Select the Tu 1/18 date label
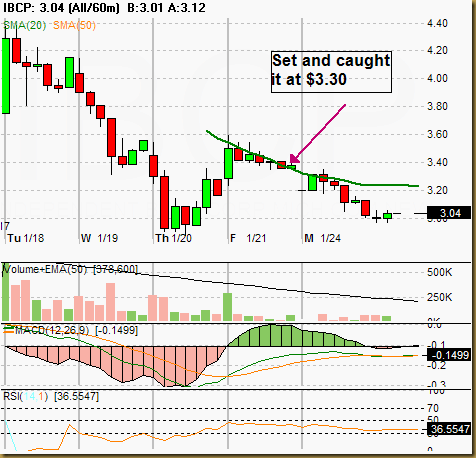 click(x=26, y=238)
